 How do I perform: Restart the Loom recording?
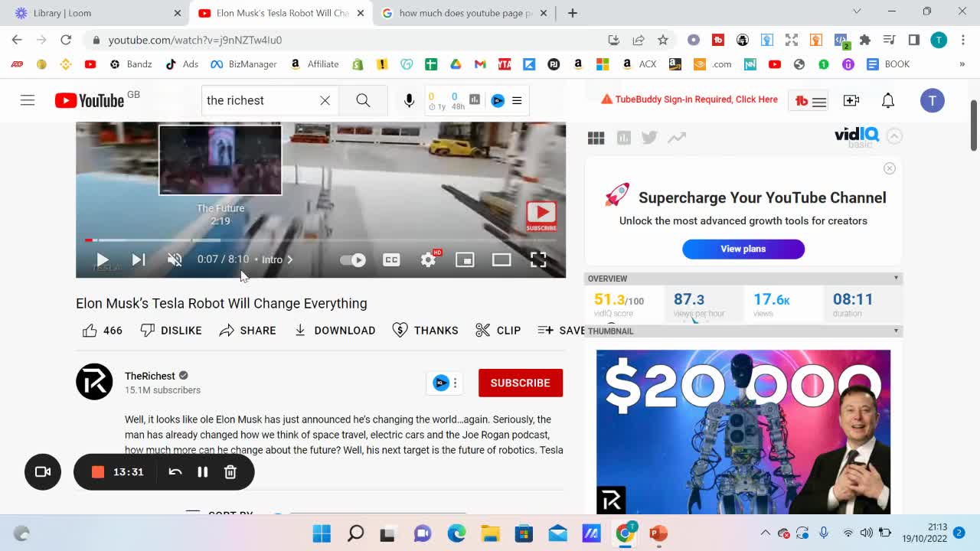(175, 472)
